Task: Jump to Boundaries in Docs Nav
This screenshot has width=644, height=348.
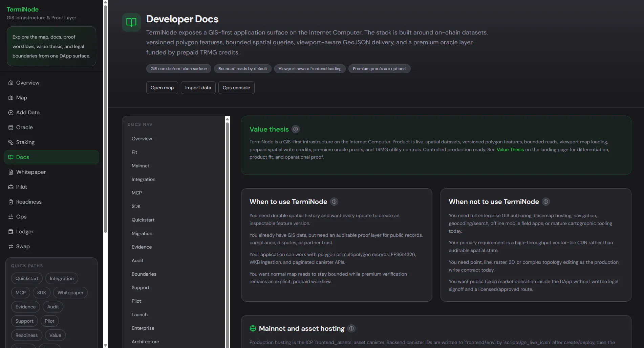Action: pos(173,274)
